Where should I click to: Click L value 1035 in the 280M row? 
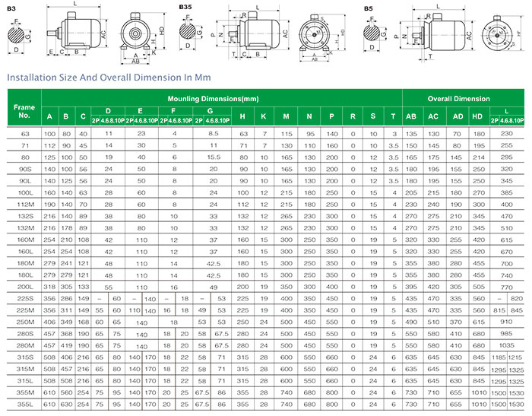coord(506,345)
